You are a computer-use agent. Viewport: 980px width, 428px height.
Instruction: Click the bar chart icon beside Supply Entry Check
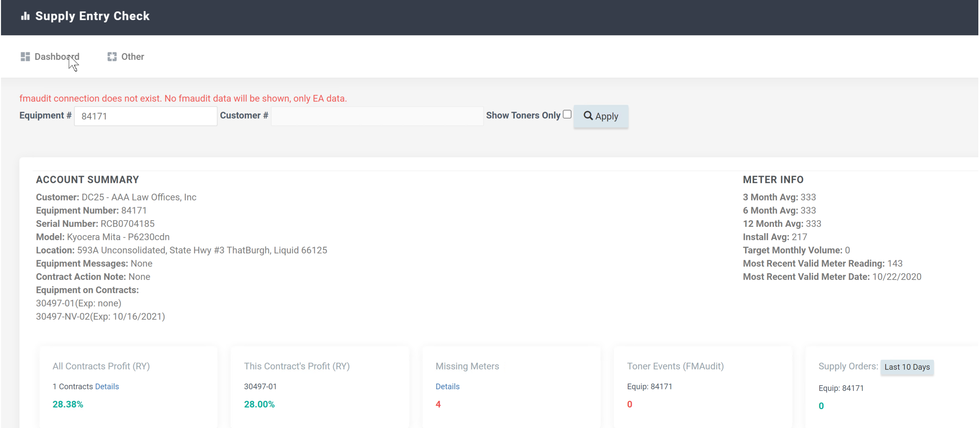click(25, 16)
